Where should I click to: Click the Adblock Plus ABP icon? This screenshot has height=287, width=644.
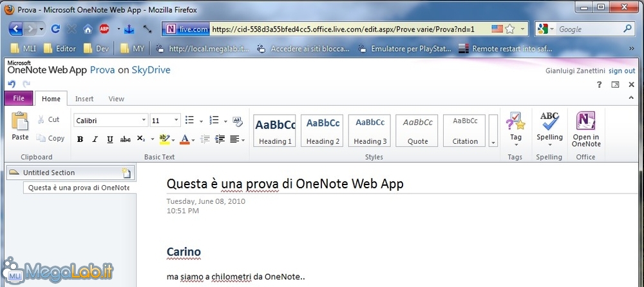pyautogui.click(x=104, y=29)
